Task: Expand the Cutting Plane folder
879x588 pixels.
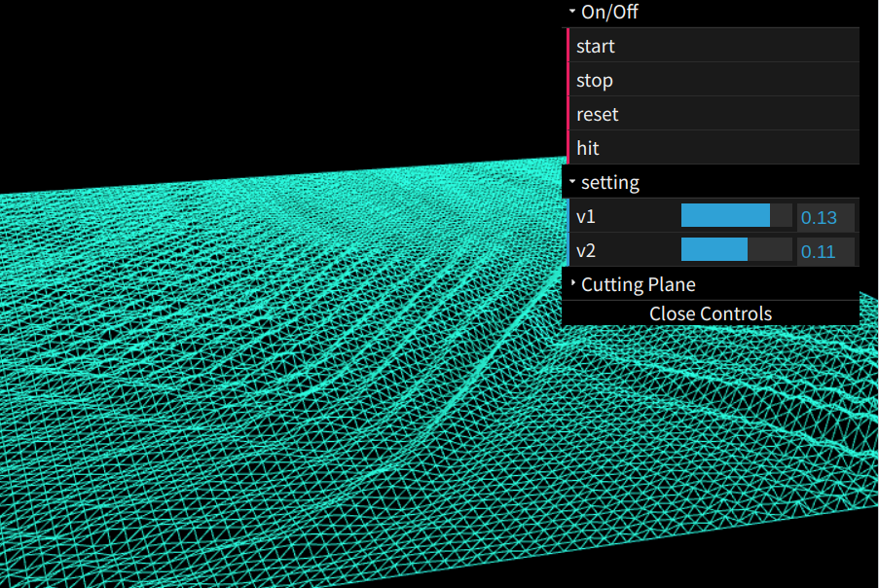Action: click(711, 284)
